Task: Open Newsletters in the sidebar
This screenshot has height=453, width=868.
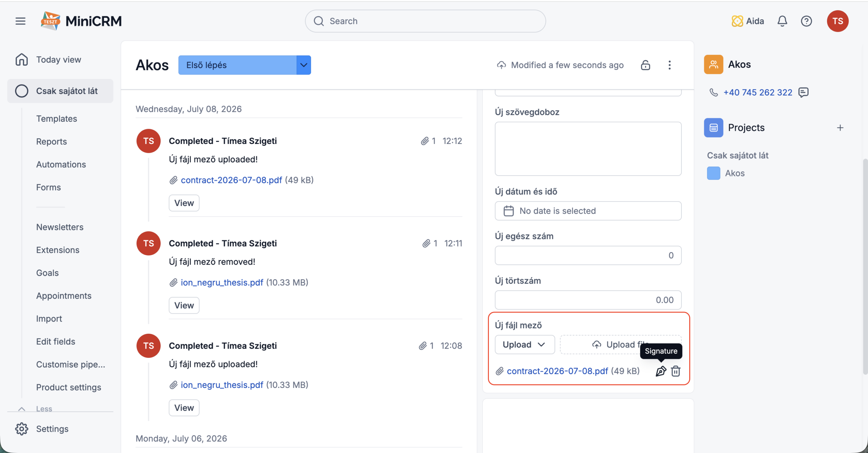Action: (x=60, y=227)
